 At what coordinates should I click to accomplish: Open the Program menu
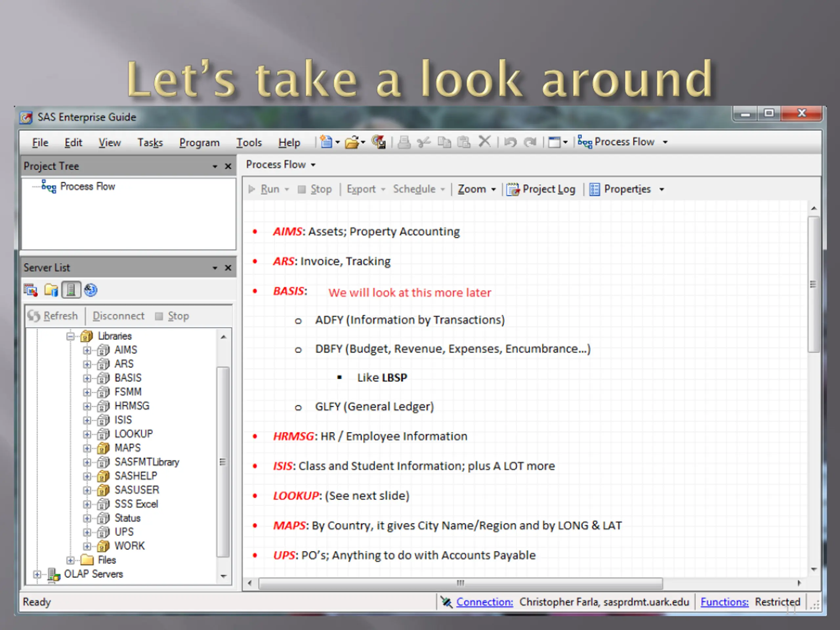tap(199, 143)
